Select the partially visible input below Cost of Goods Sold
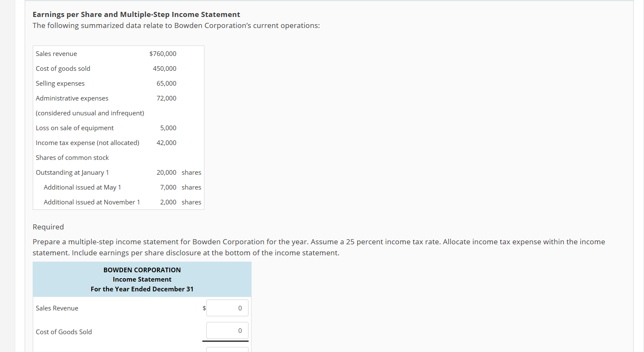This screenshot has height=352, width=644. 227,350
